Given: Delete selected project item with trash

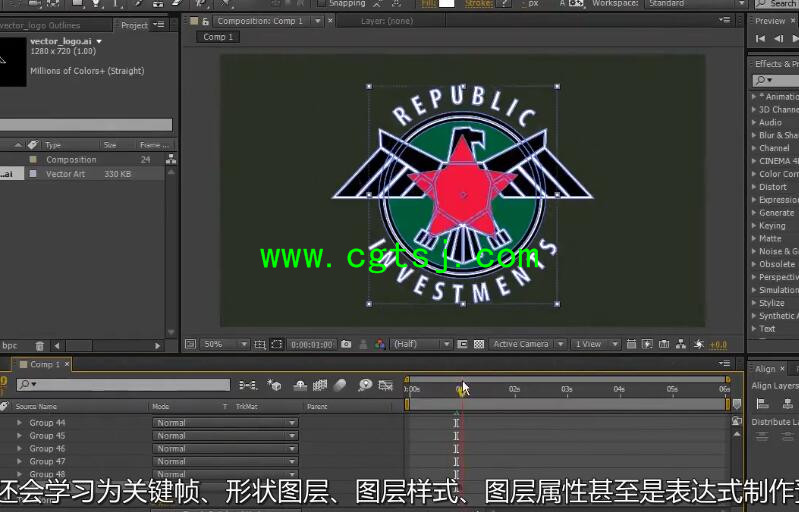Looking at the screenshot, I should 40,346.
